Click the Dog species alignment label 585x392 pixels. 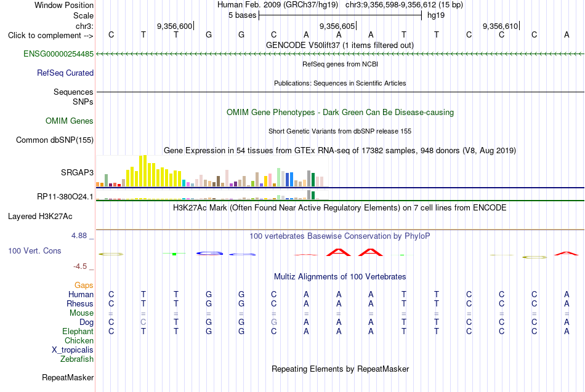[86, 322]
